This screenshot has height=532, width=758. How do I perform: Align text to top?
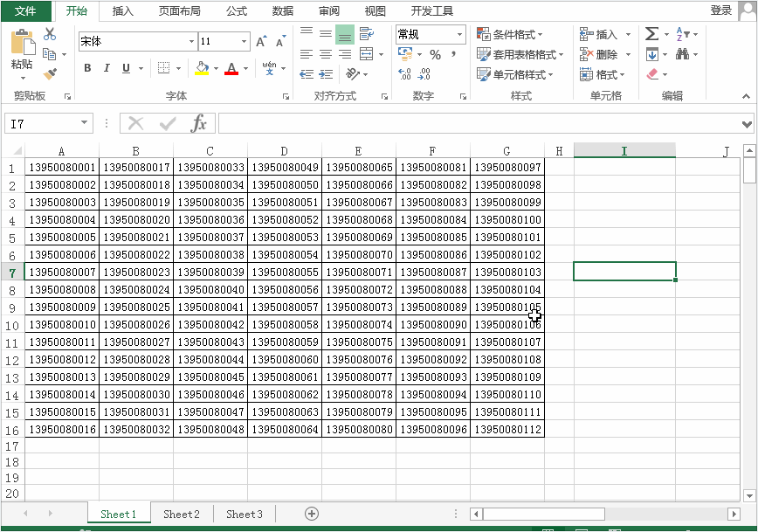[306, 34]
